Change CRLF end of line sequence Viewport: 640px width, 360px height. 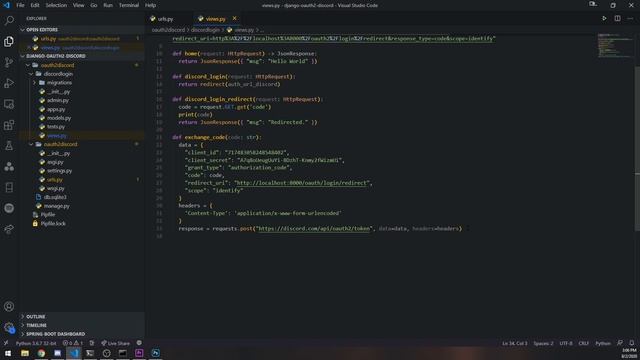[x=584, y=343]
